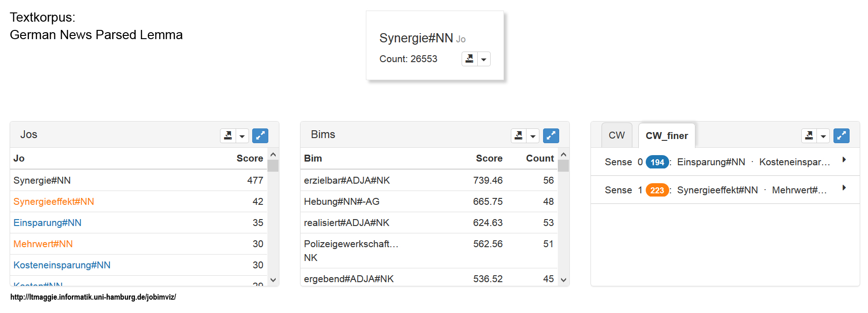Maximize the Bims panel with expand icon
Image resolution: width=868 pixels, height=313 pixels.
point(551,136)
